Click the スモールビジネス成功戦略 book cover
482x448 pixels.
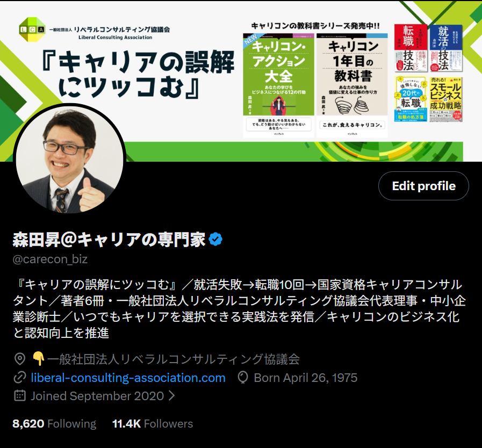coord(446,99)
